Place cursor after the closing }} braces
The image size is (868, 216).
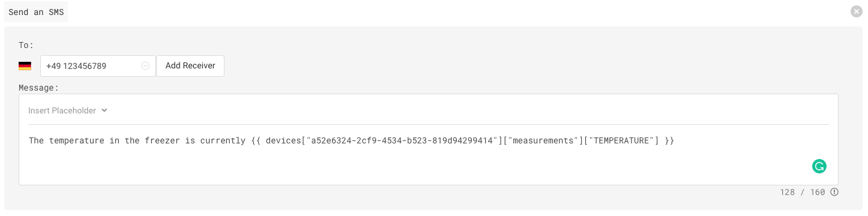675,140
